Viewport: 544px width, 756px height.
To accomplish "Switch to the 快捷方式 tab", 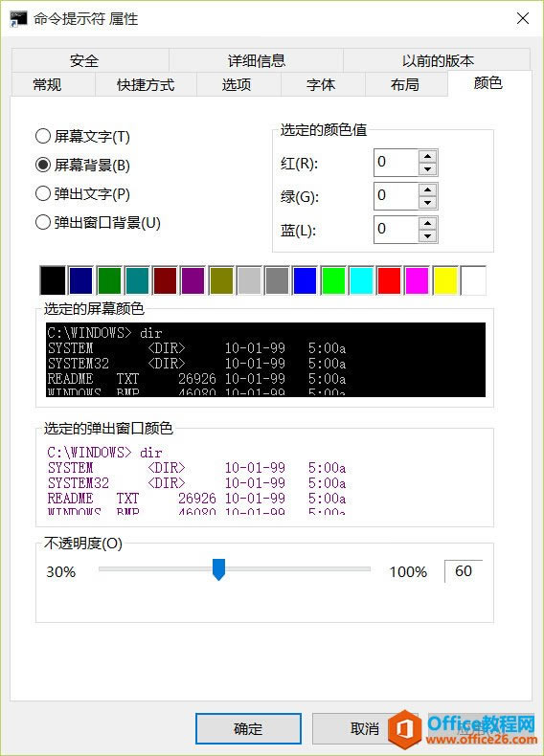I will point(146,85).
